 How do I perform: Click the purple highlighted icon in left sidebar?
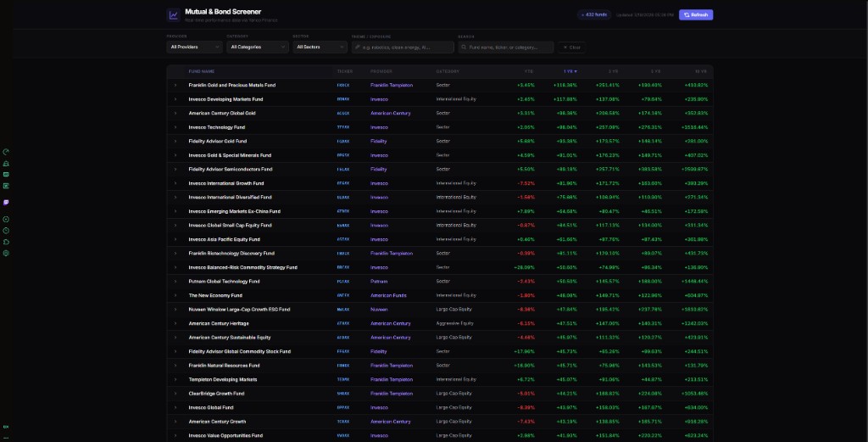coord(6,203)
